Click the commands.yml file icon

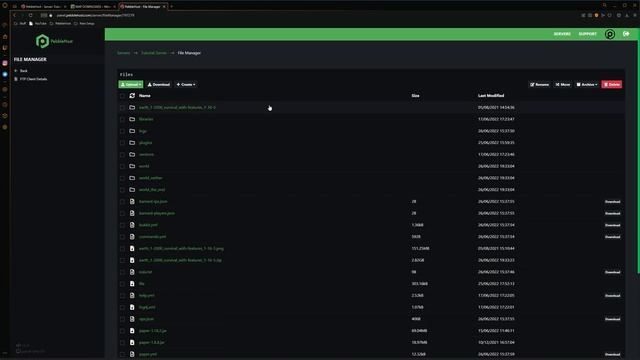click(132, 237)
